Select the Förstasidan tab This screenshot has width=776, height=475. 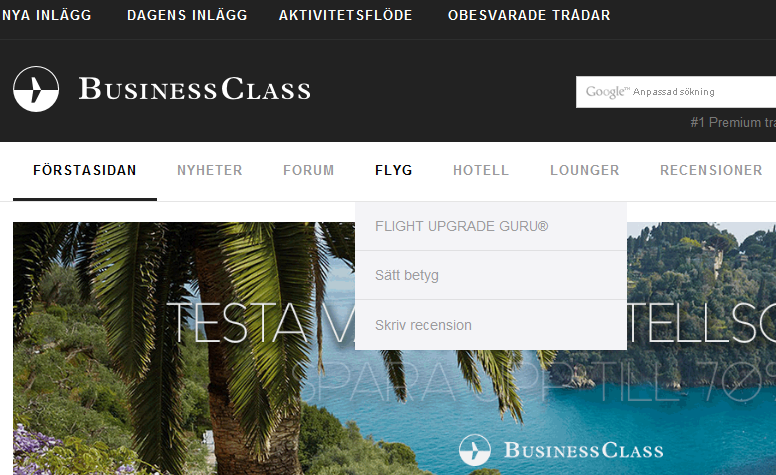pos(85,171)
